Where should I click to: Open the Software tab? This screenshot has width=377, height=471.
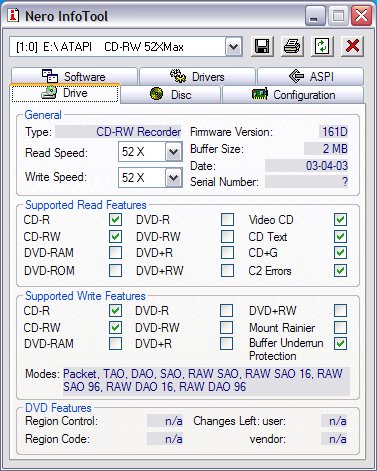(x=74, y=76)
